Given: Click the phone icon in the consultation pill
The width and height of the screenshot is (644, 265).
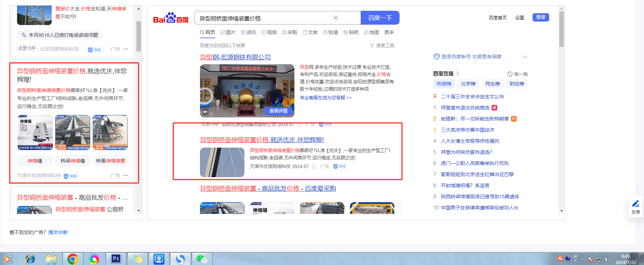Looking at the screenshot, I should [24, 35].
